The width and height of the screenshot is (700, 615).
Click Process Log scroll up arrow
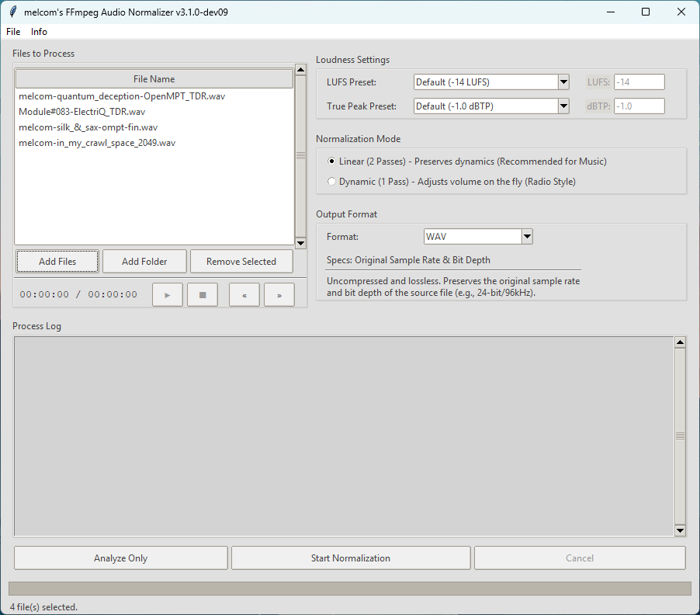point(680,342)
